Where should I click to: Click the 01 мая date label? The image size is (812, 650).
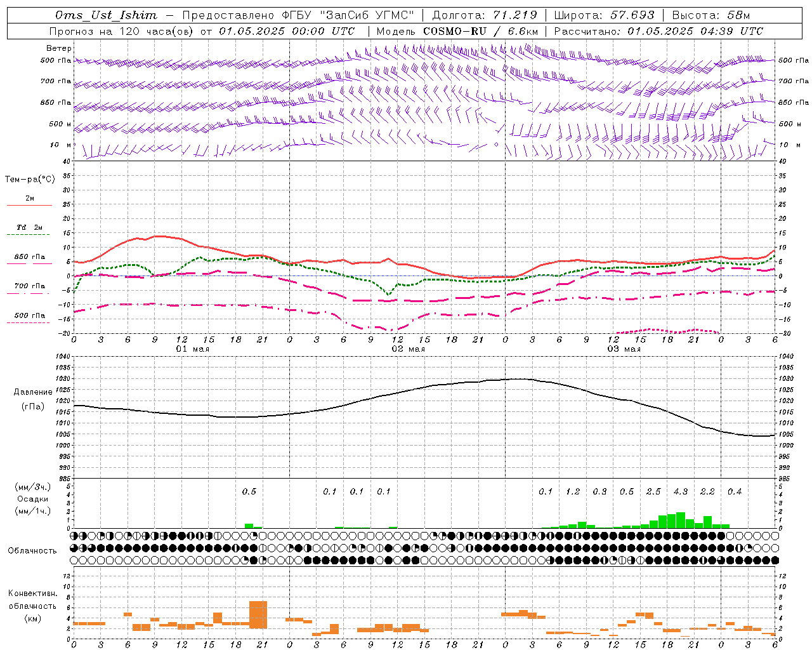tap(192, 349)
